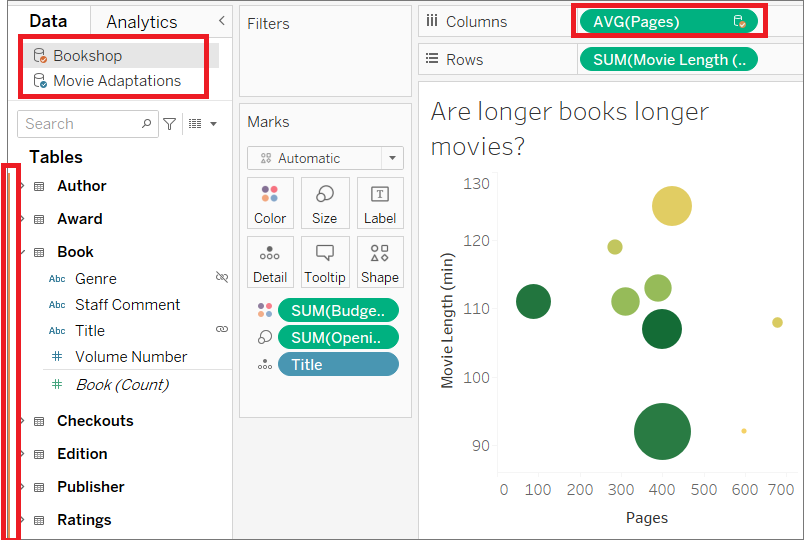Click the Shape marks card button
Screen dimensions: 810x540
click(380, 262)
